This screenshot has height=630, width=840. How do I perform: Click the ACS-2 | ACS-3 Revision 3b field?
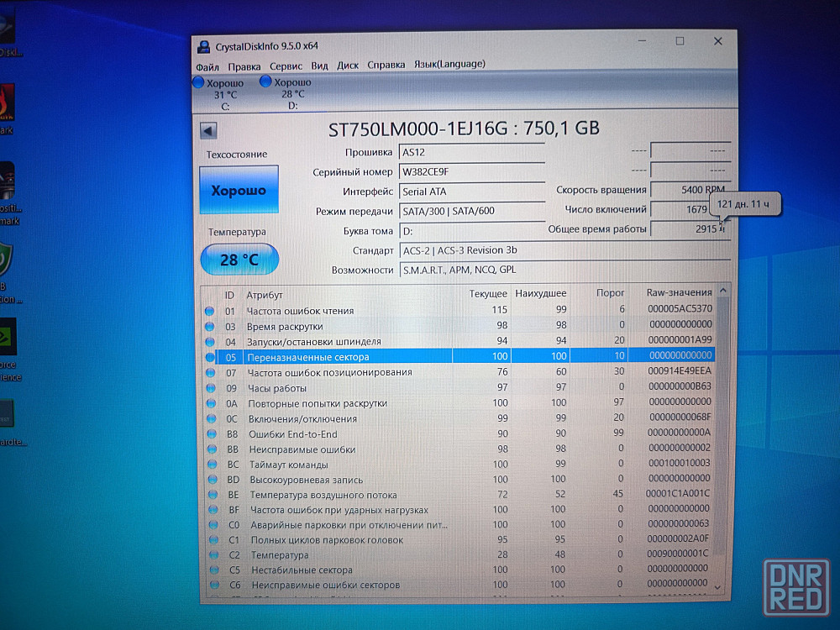click(564, 250)
